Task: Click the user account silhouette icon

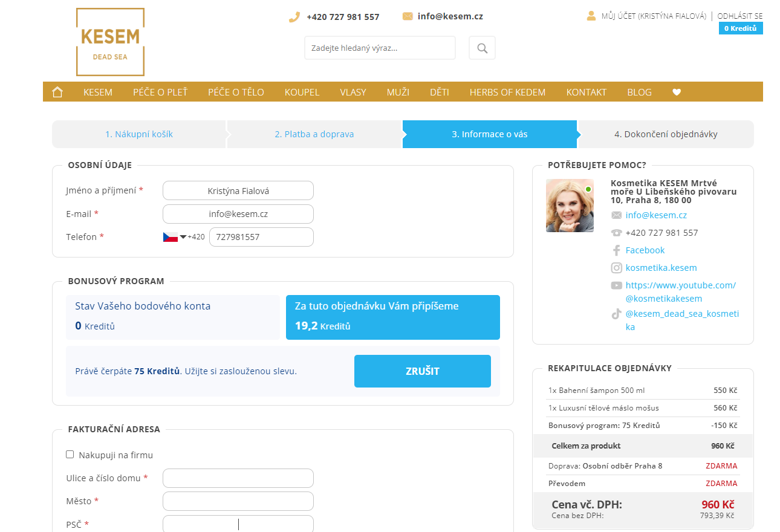Action: click(x=591, y=16)
